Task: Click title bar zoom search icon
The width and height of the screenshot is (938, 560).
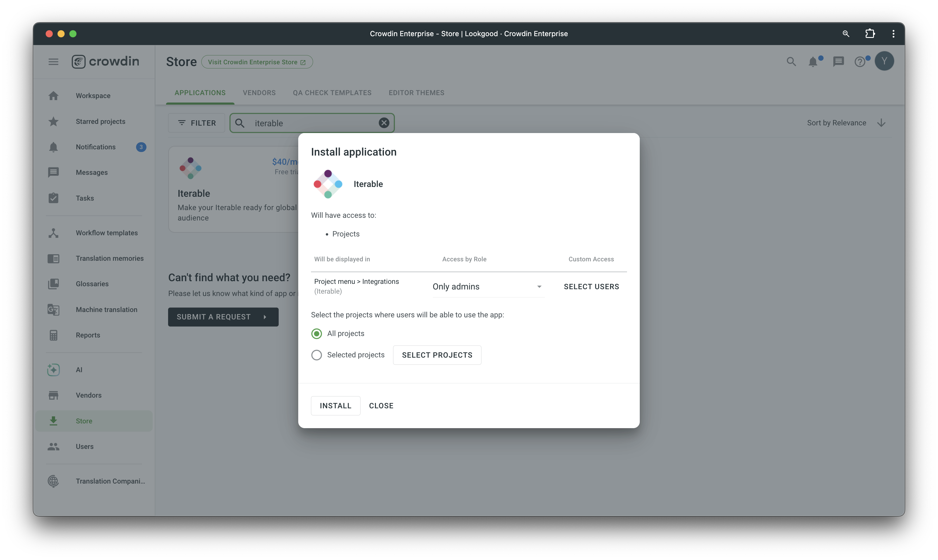Action: tap(846, 33)
